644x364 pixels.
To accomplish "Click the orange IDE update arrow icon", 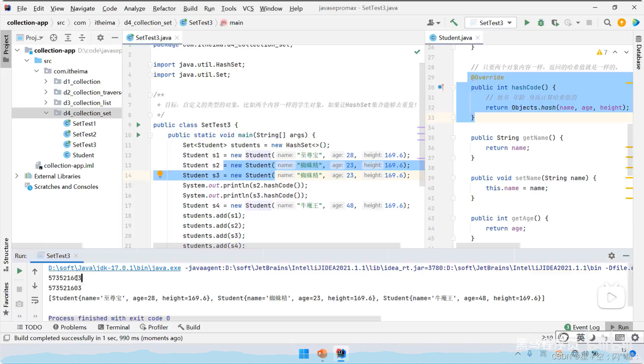I will [x=621, y=23].
